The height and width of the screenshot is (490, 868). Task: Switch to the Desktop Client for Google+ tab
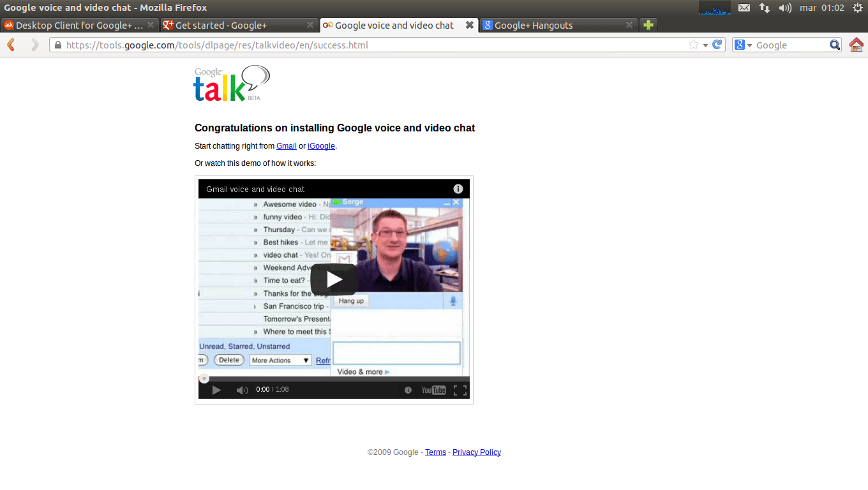(x=79, y=26)
